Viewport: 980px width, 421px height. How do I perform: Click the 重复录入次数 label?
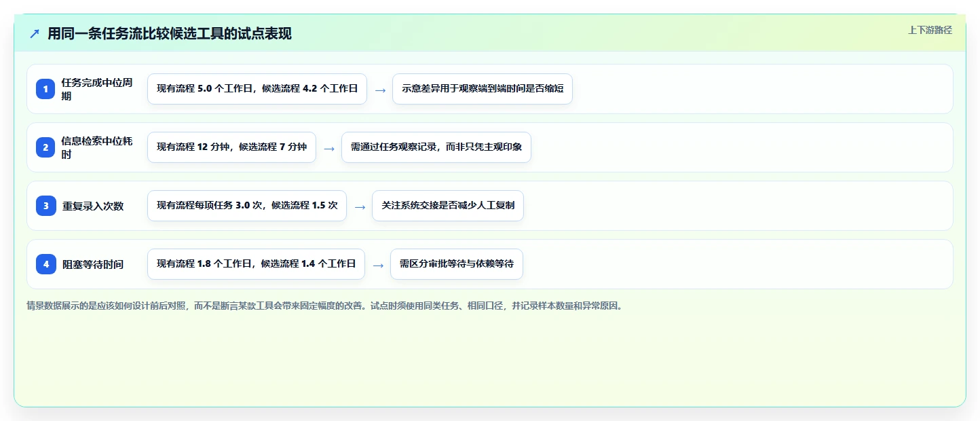coord(93,206)
